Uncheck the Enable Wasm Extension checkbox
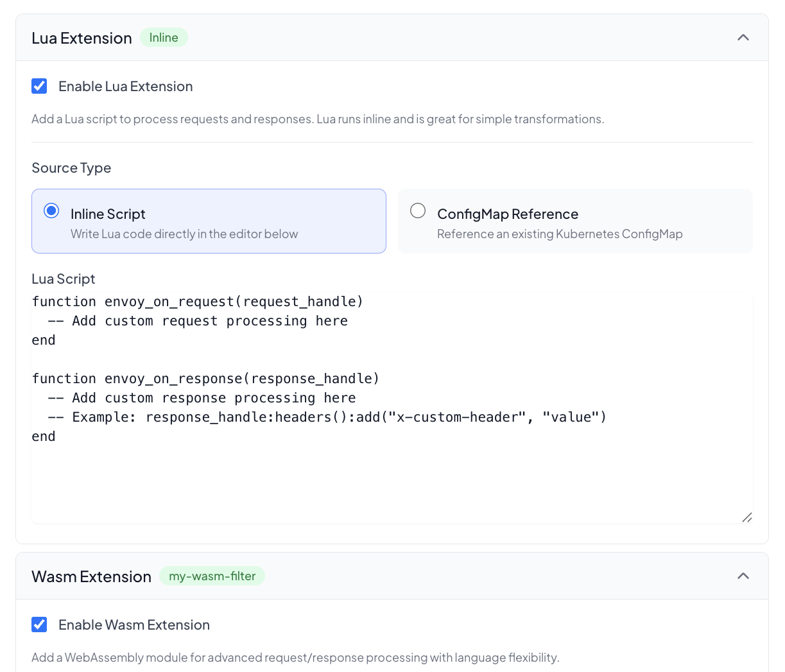Screen dimensions: 785x672 click(x=40, y=625)
